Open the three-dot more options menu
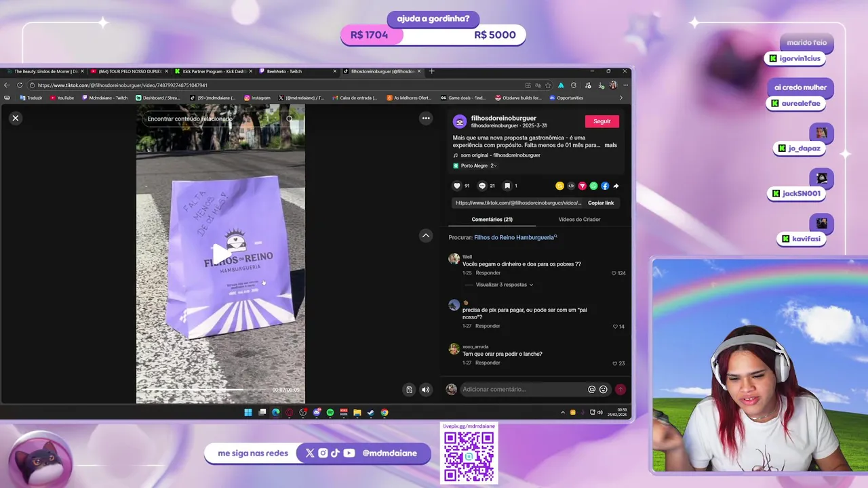 point(426,118)
